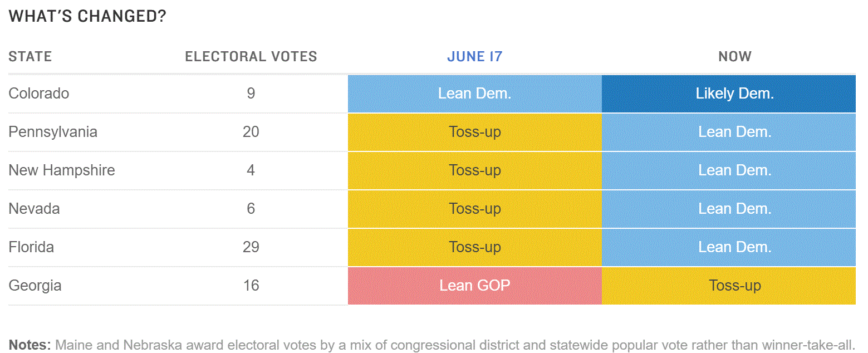This screenshot has height=353, width=868.
Task: Select Florida's June 17 Toss-up cell
Action: (475, 247)
